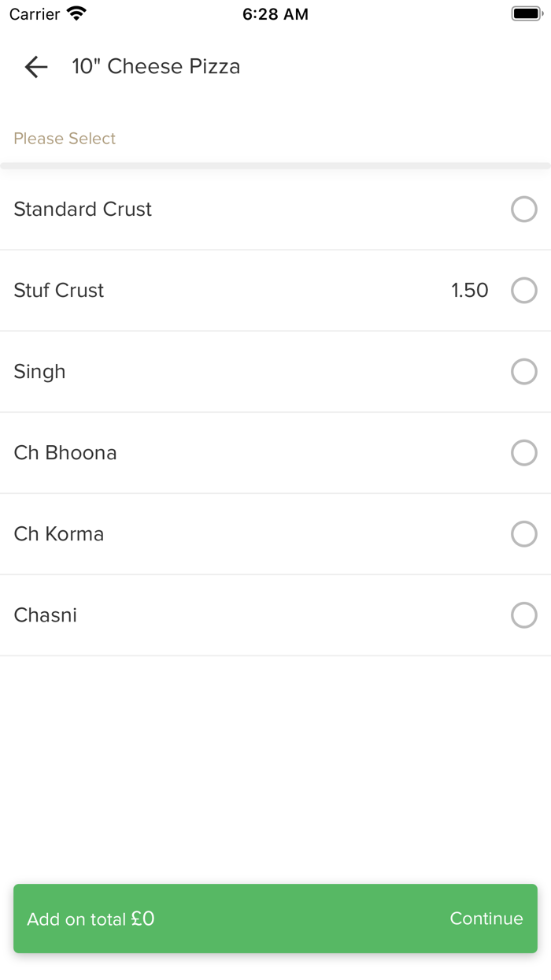Select the Standard Crust radio button
This screenshot has height=980, width=551.
click(523, 210)
